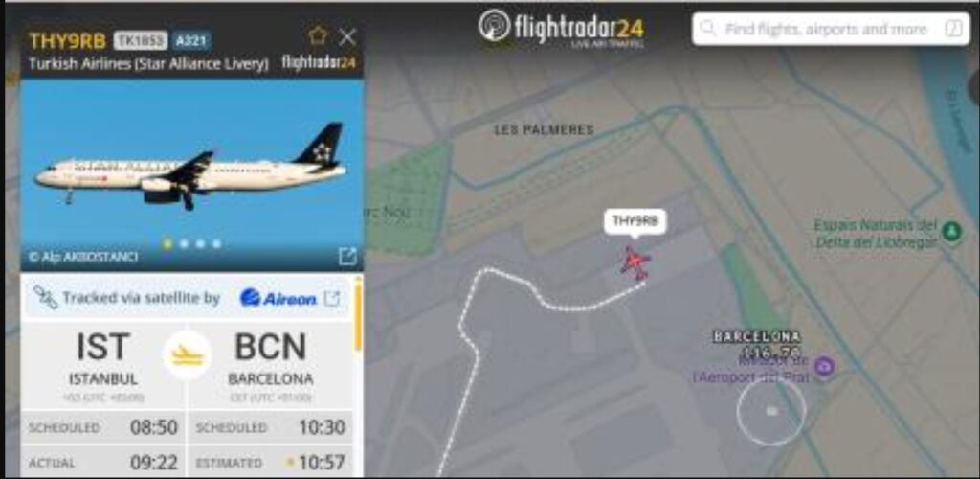Click the green Espais Naturals park pin
Viewport: 980px width, 479px height.
952,232
